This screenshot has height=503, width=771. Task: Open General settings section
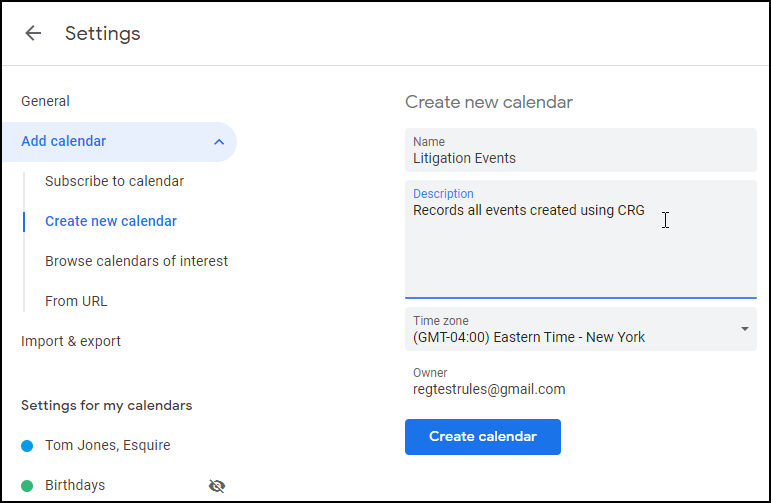pyautogui.click(x=45, y=101)
